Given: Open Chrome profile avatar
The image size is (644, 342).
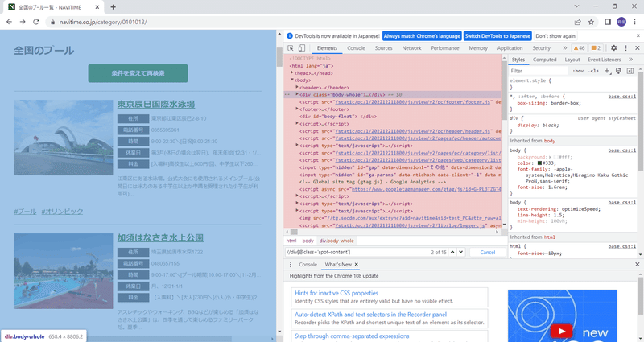Looking at the screenshot, I should (x=621, y=23).
